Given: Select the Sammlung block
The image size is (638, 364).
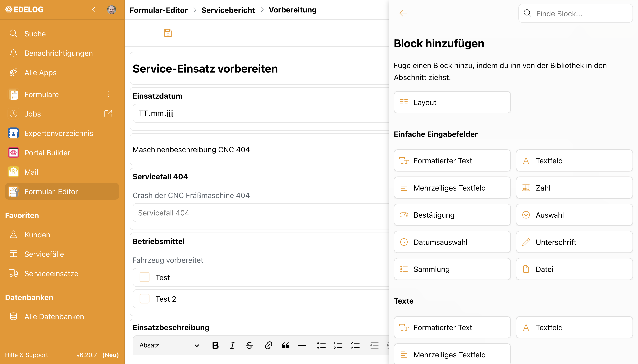Looking at the screenshot, I should (x=452, y=269).
